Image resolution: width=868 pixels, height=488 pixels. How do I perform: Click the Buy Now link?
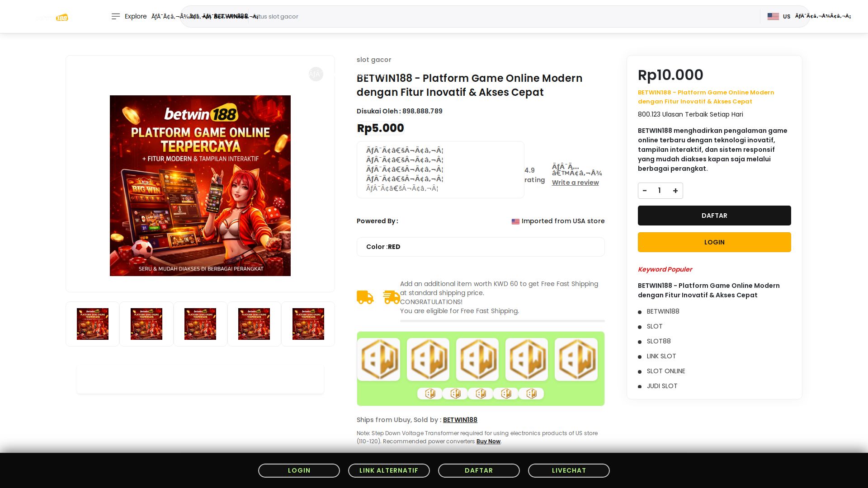coord(488,441)
